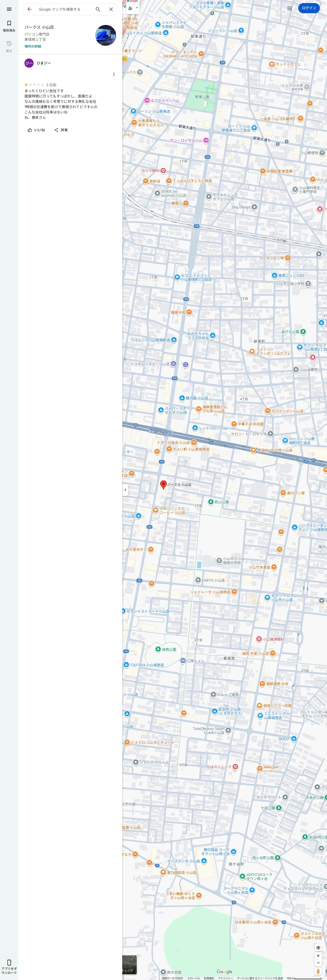Select the 麺屋大和 restaurant marker
The width and height of the screenshot is (327, 980).
click(x=189, y=312)
